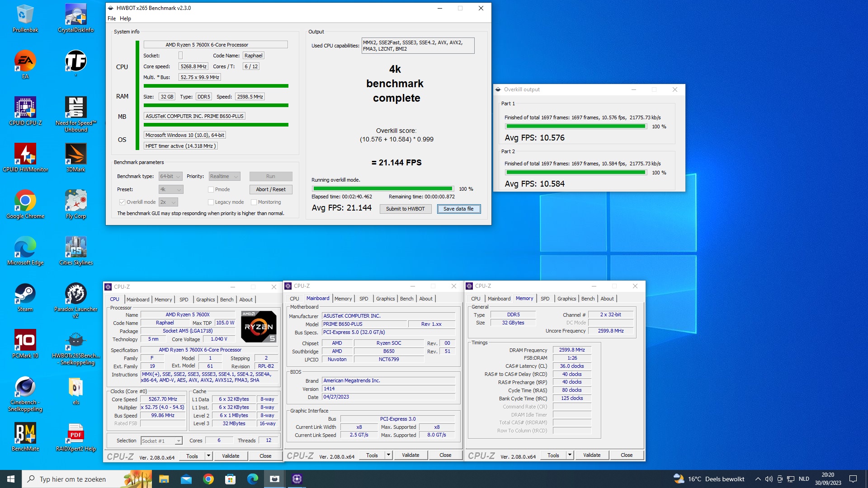This screenshot has height=488, width=868.
Task: Click Part 2 progress bar in Overkill output
Action: [x=576, y=173]
